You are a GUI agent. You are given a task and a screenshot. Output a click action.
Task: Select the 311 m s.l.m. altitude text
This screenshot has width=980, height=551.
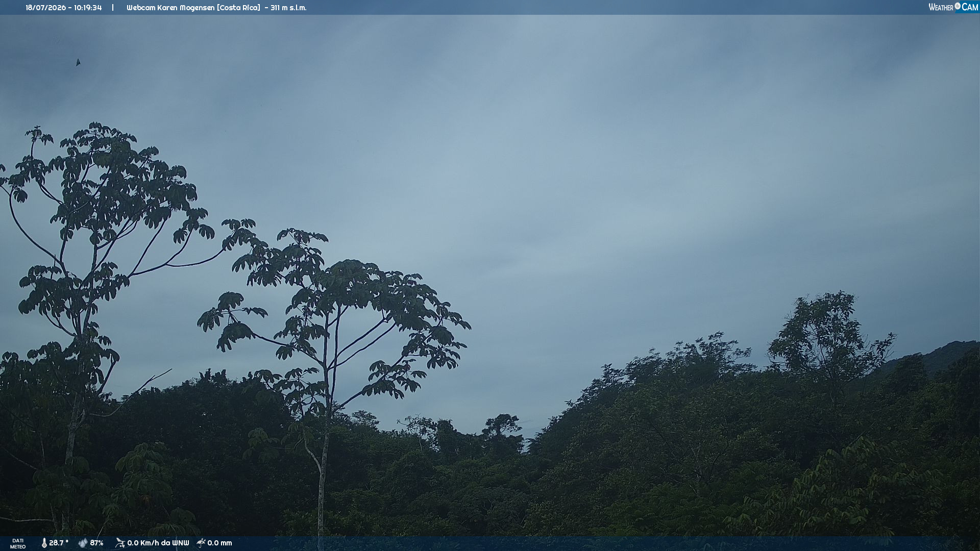288,8
